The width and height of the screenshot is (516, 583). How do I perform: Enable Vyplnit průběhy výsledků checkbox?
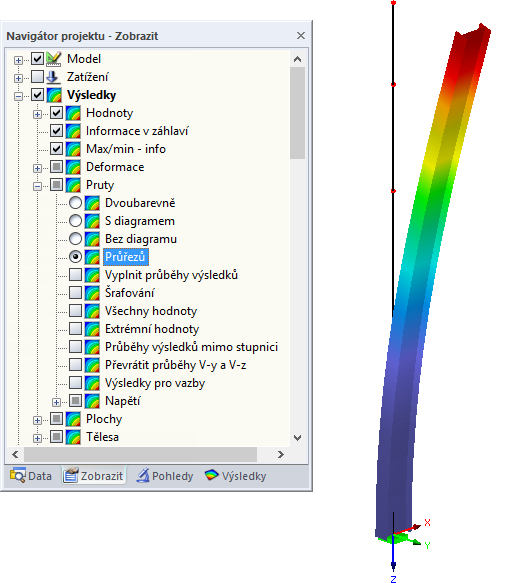click(x=75, y=275)
